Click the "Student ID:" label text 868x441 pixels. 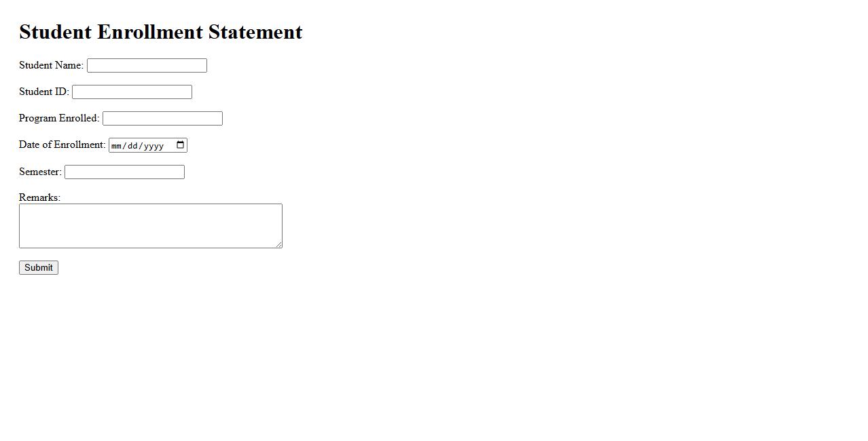click(43, 92)
